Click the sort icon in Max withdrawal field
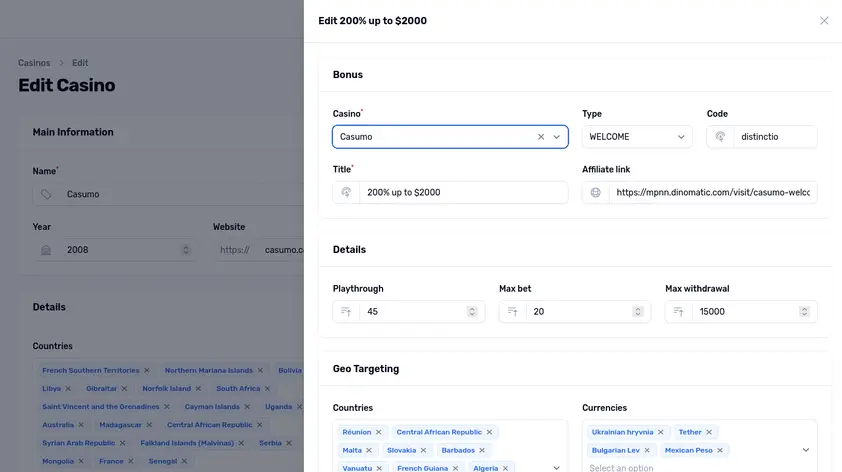842x472 pixels. (x=678, y=311)
